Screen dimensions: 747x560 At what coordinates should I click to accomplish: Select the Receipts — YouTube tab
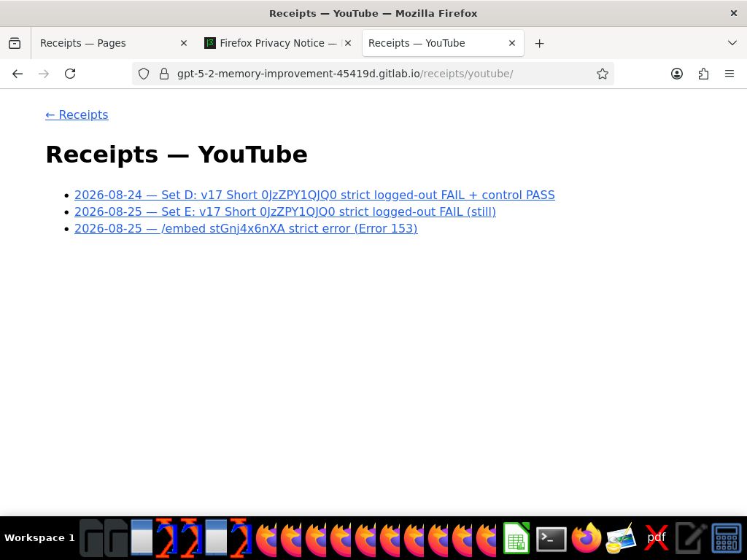443,43
